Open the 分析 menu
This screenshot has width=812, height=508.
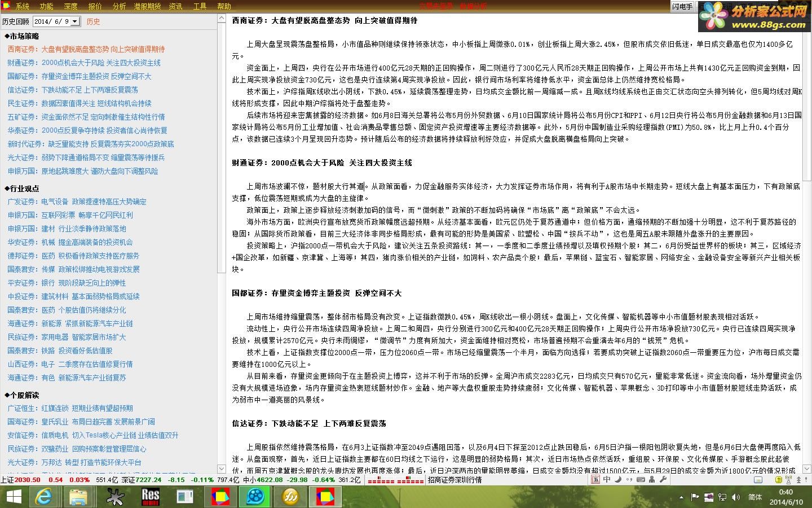(x=119, y=6)
